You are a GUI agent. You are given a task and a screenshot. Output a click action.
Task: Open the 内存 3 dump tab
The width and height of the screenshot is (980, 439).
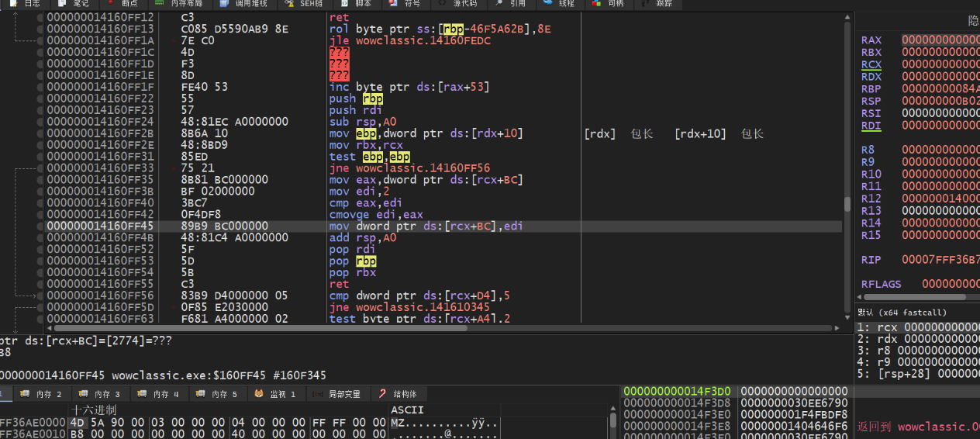pos(101,394)
